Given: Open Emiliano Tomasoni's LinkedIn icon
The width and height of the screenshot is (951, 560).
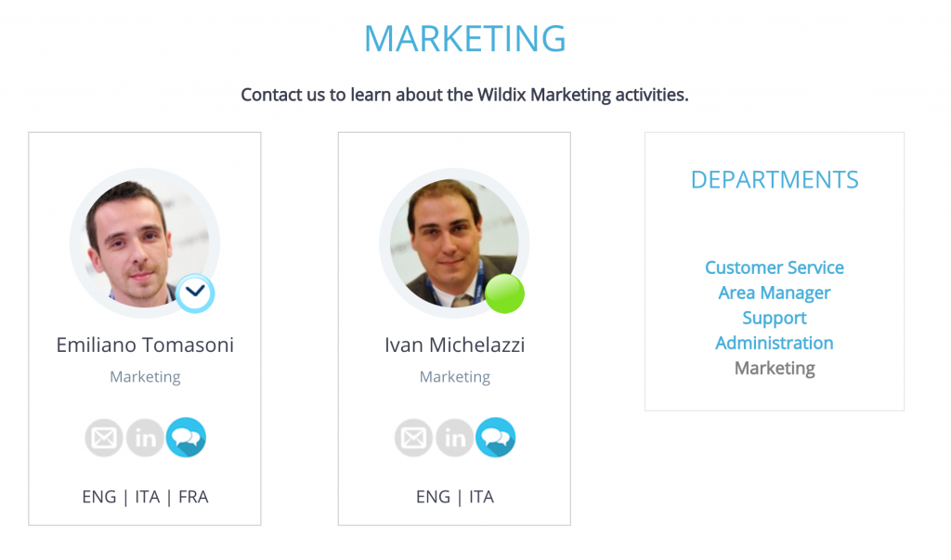Looking at the screenshot, I should tap(145, 437).
